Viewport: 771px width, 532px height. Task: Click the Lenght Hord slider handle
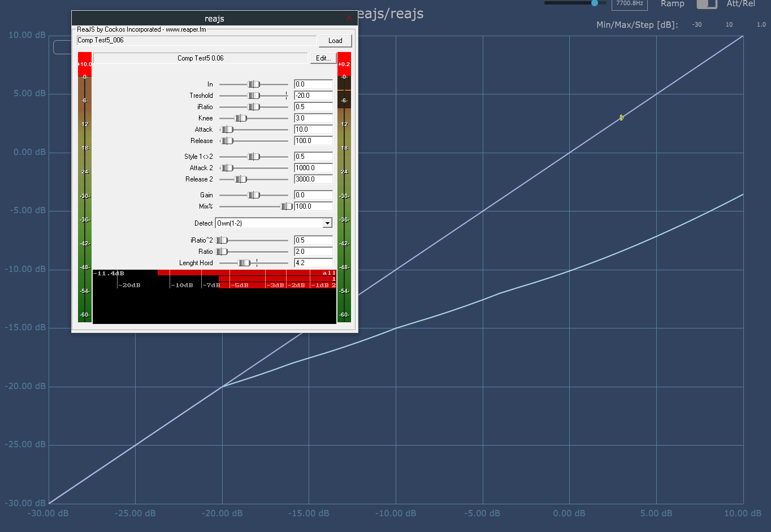(244, 263)
